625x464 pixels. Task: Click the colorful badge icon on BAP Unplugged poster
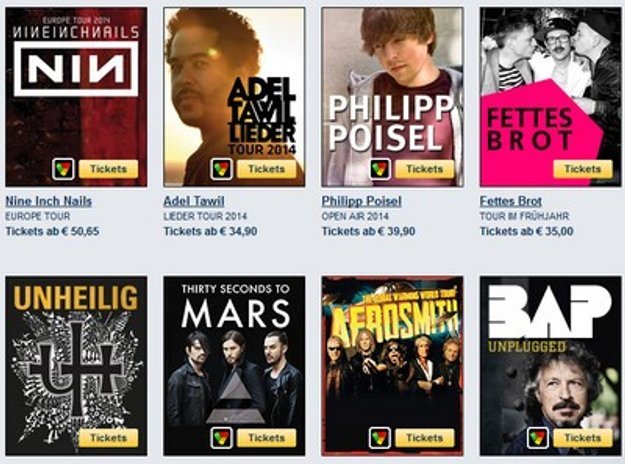(538, 438)
